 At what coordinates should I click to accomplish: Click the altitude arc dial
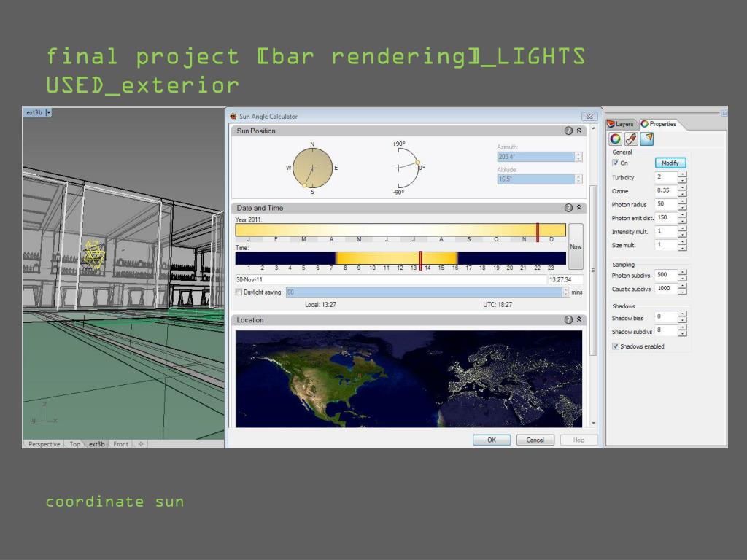point(408,168)
